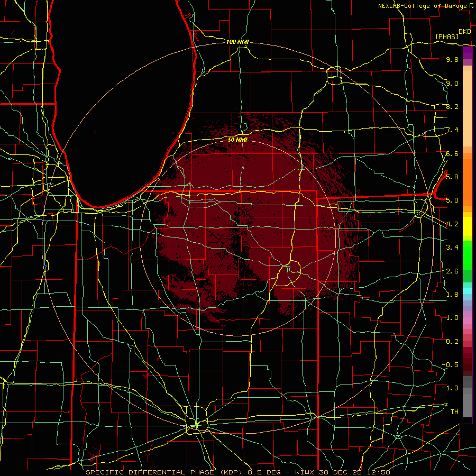Click the 1.8 value on the color scale
The height and width of the screenshot is (476, 476).
pos(452,294)
